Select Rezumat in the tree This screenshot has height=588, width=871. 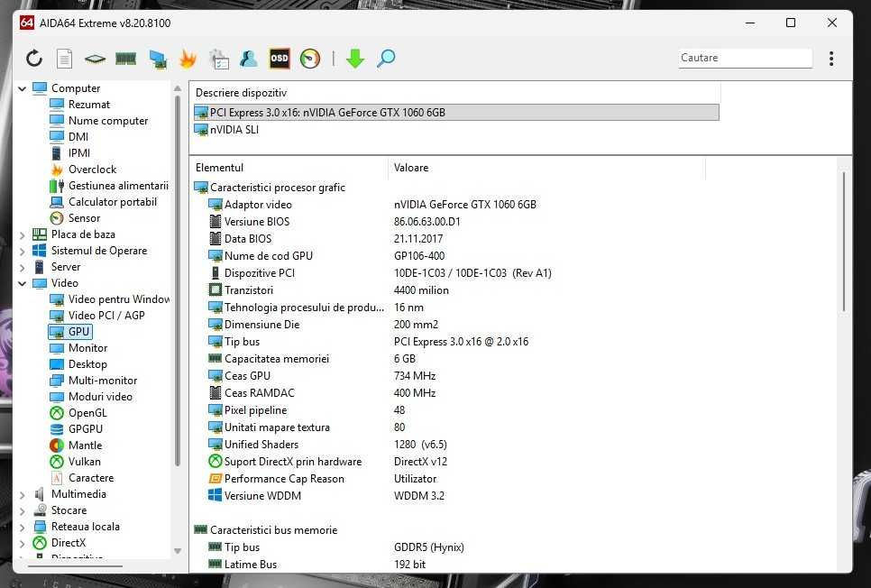coord(89,104)
